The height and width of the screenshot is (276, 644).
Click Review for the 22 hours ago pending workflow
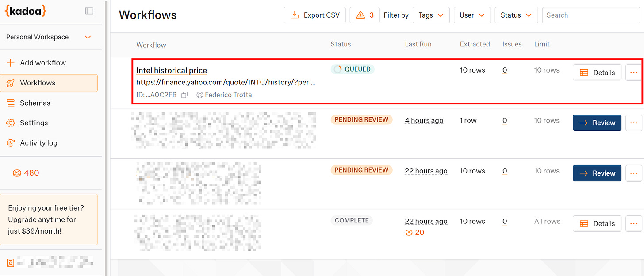pyautogui.click(x=597, y=173)
